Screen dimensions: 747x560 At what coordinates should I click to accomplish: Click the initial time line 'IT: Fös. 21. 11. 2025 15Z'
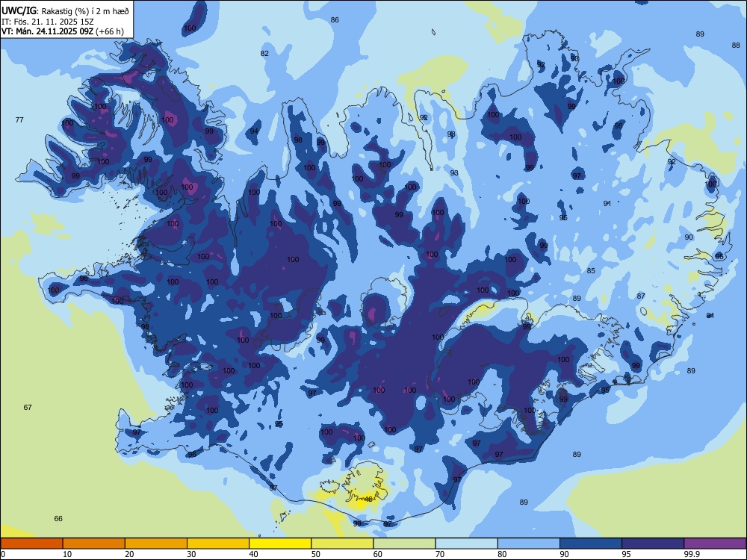[x=48, y=22]
